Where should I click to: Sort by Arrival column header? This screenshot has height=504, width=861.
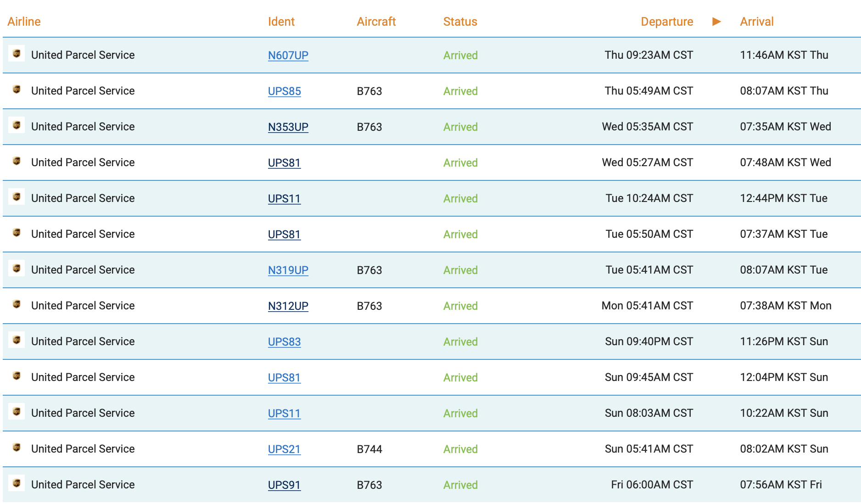coord(757,22)
